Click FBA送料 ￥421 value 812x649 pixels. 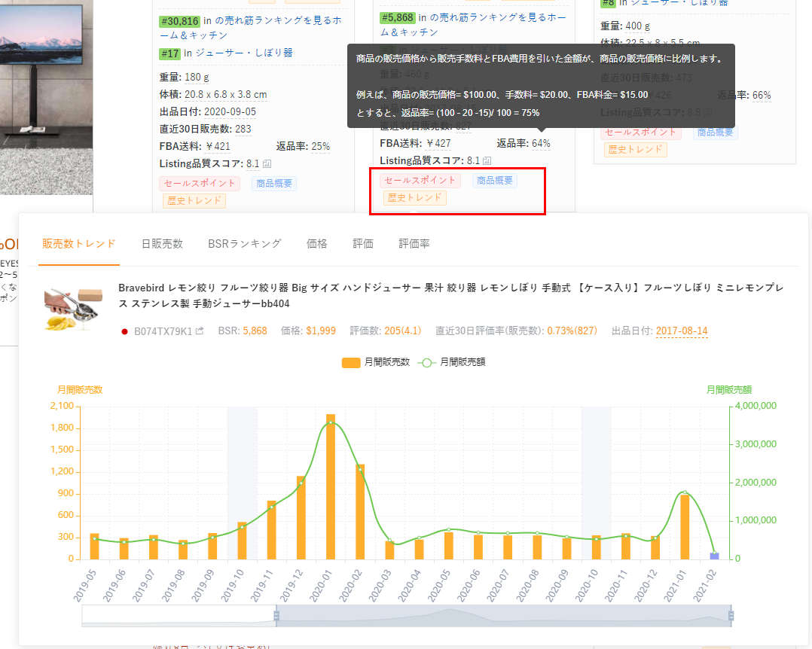coord(218,147)
